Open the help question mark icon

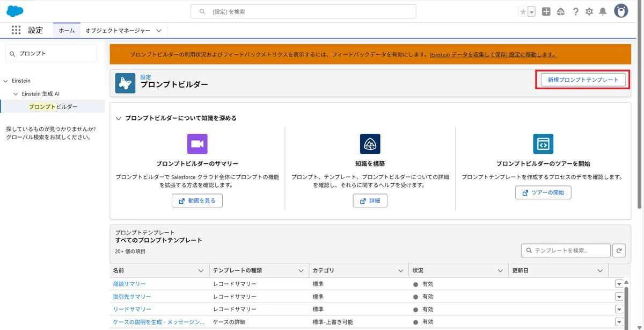(x=575, y=11)
